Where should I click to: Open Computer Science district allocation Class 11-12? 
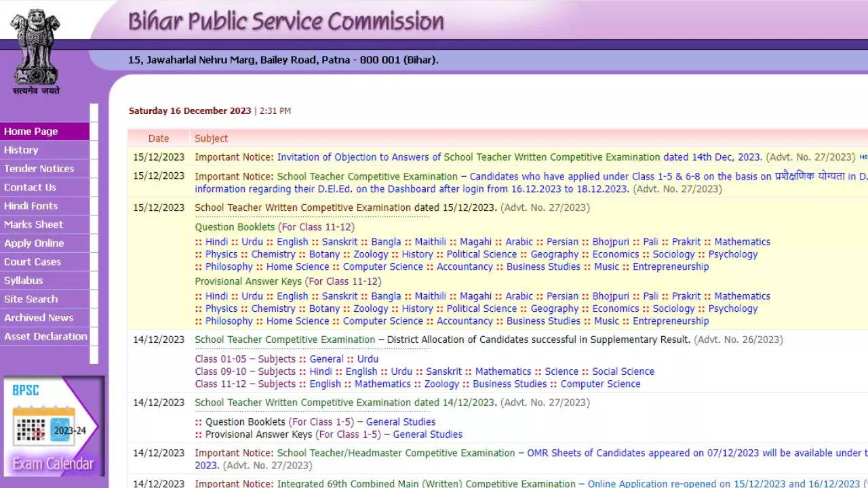pos(600,384)
